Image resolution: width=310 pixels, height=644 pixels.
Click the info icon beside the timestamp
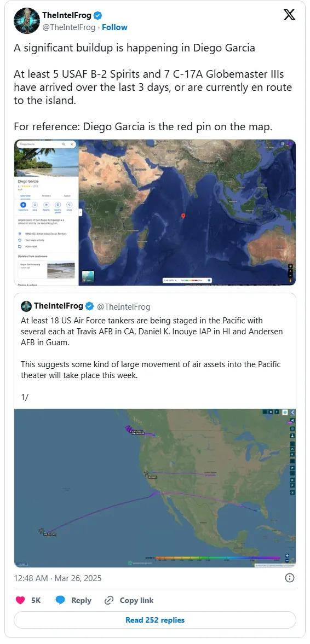tap(289, 578)
